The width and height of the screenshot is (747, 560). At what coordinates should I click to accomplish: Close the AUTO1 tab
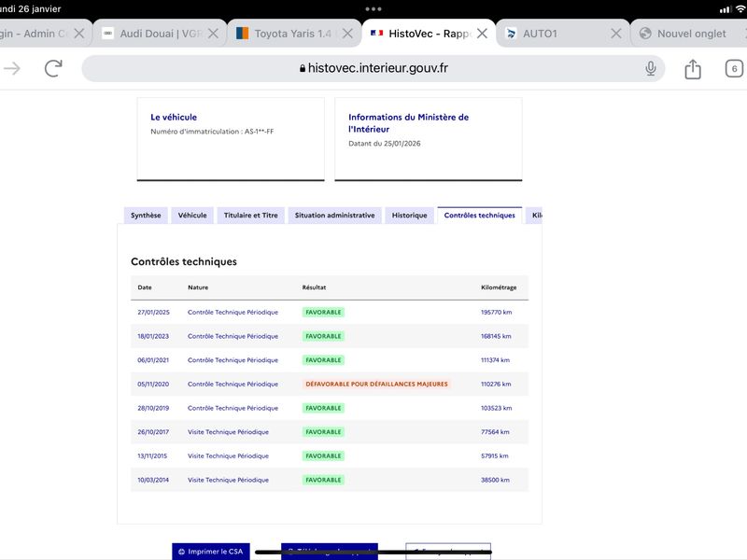pos(616,34)
